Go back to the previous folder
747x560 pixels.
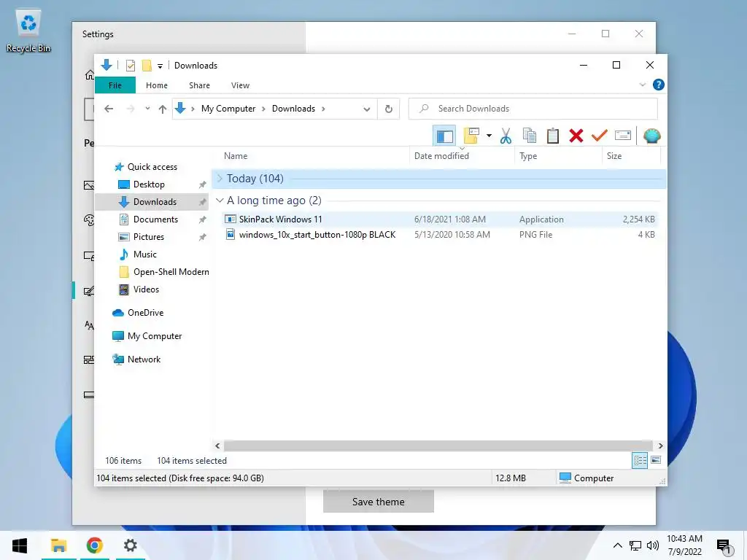point(109,109)
